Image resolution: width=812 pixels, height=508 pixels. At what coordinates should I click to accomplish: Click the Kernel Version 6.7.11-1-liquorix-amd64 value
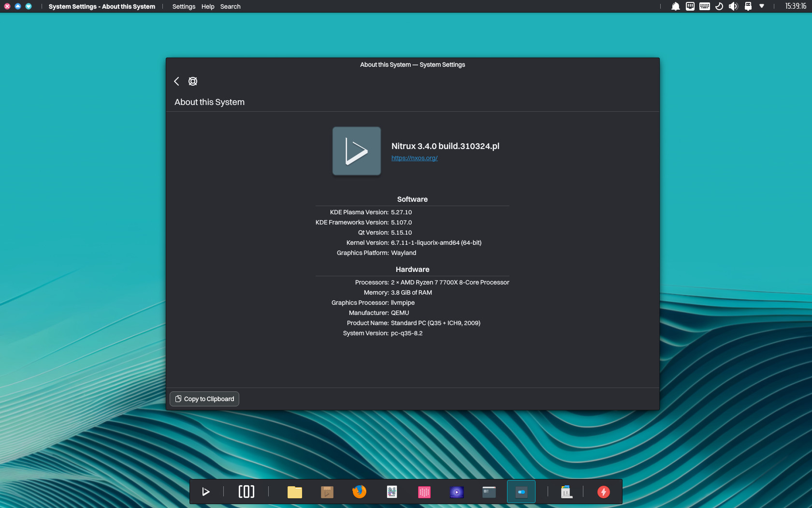tap(436, 243)
